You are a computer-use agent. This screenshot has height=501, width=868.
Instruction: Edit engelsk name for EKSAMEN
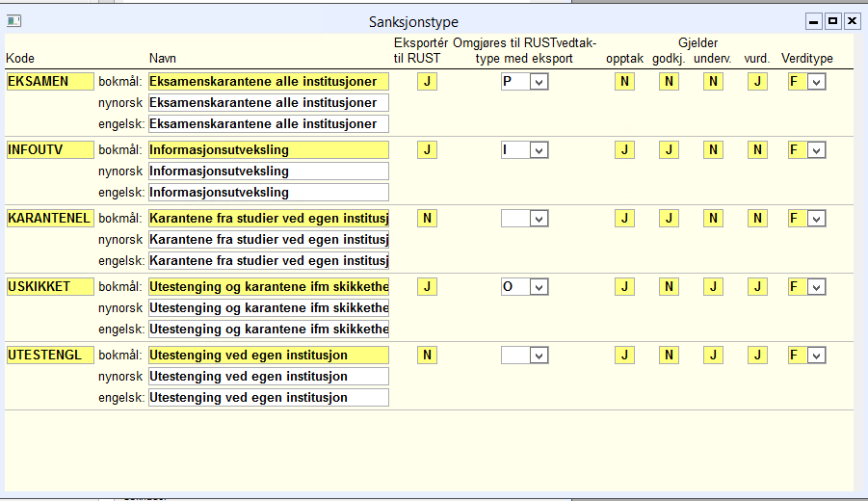[269, 124]
